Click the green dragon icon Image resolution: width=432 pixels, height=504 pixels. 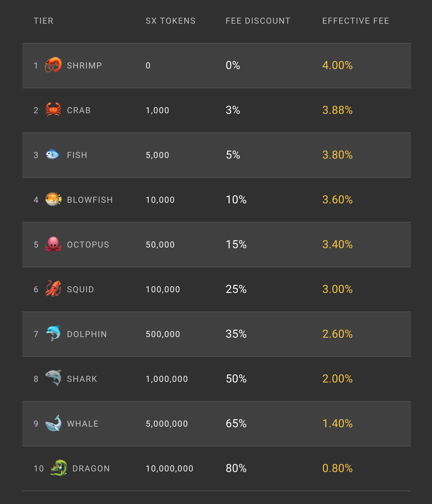coord(59,468)
